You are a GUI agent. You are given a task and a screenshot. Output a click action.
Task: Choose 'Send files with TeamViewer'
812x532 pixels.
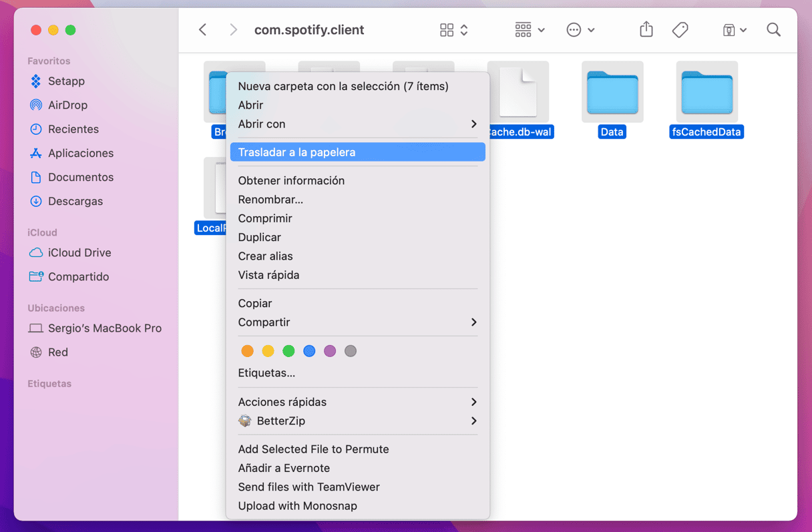[x=357, y=487]
